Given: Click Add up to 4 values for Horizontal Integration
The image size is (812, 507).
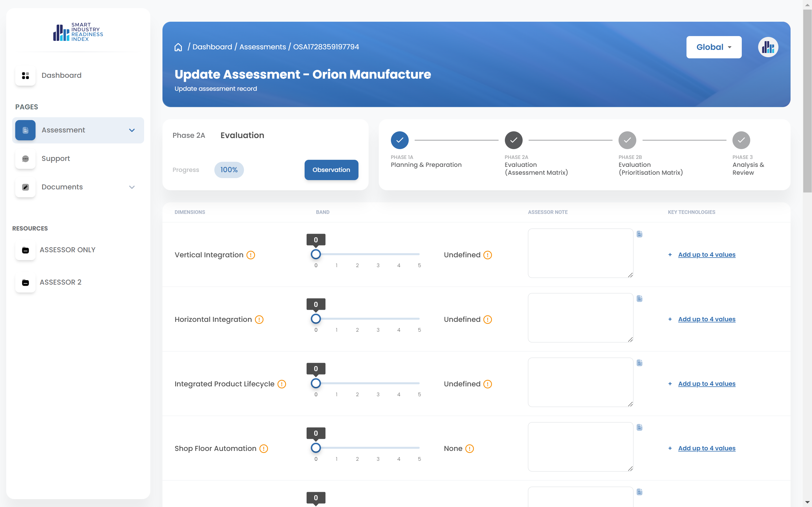Looking at the screenshot, I should (707, 319).
